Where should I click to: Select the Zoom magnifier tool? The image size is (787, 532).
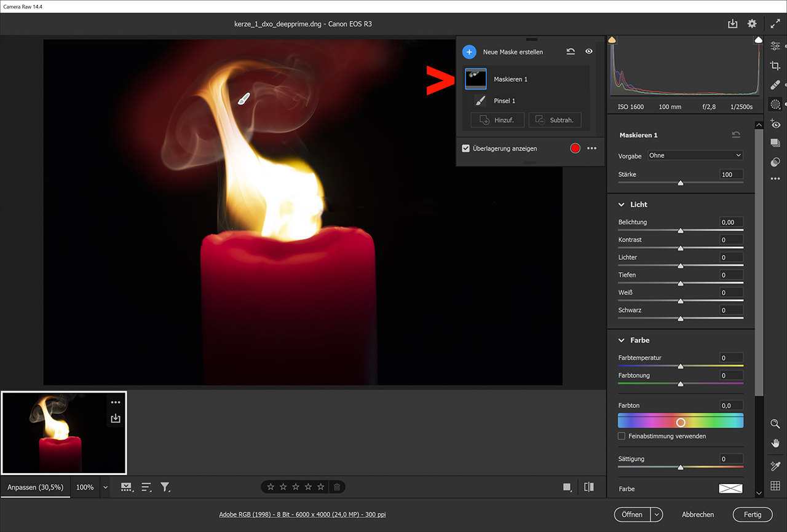(x=775, y=424)
